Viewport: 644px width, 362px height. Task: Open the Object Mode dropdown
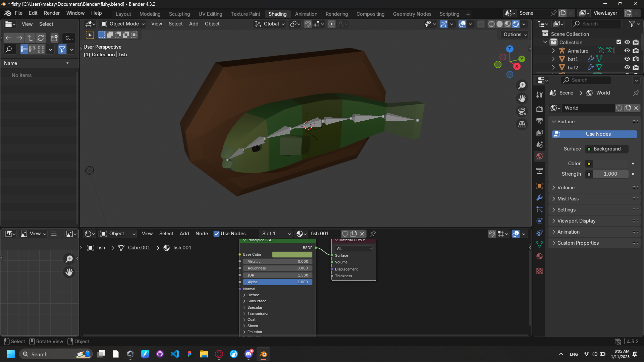123,24
